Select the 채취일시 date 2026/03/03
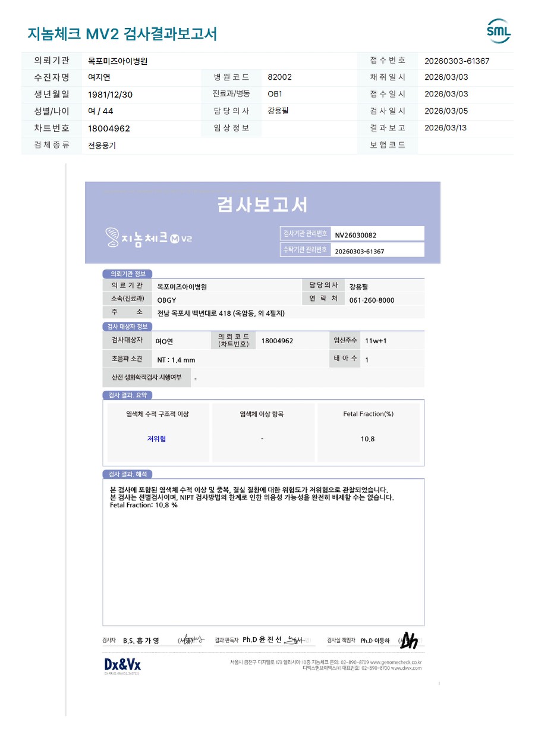Image resolution: width=535 pixels, height=756 pixels. [446, 77]
